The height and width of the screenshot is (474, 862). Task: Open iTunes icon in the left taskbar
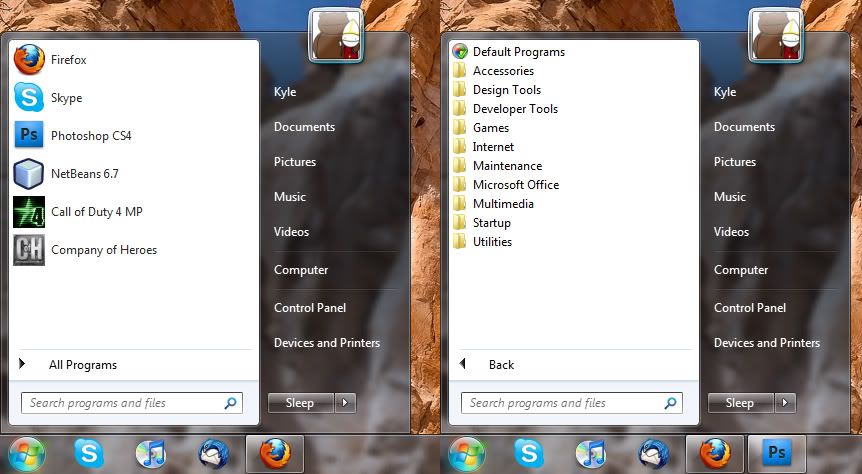pos(151,454)
